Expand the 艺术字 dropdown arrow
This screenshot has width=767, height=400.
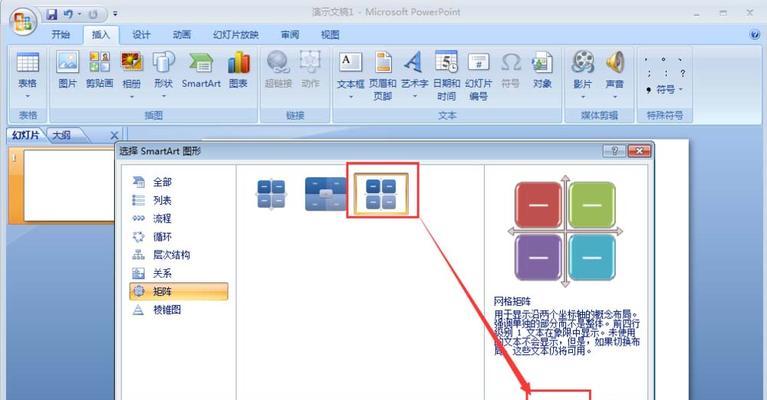(x=415, y=97)
